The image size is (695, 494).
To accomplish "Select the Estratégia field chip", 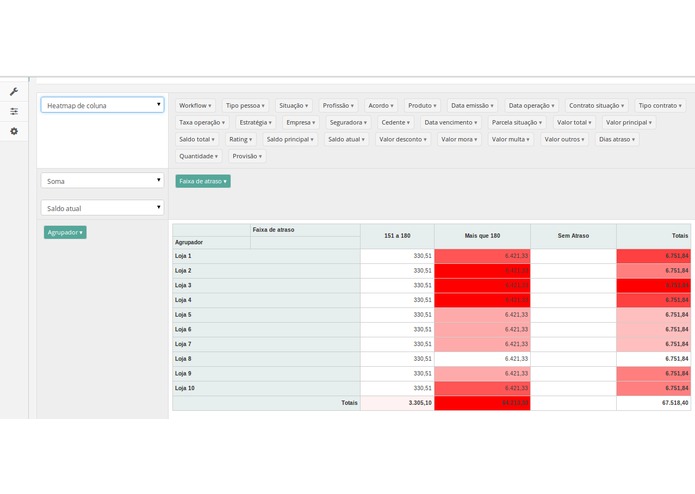I will 255,122.
